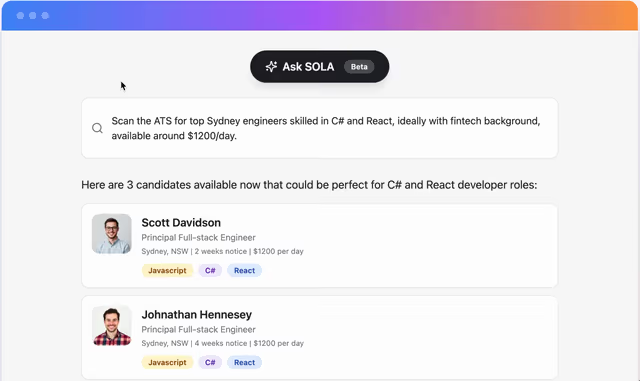This screenshot has height=381, width=640.
Task: Click Johnathan Hennesey's Javascript tag
Action: 167,362
